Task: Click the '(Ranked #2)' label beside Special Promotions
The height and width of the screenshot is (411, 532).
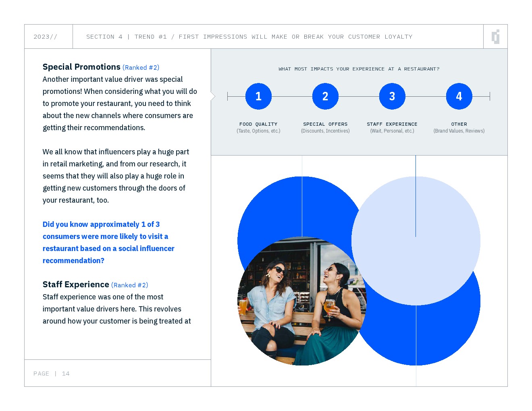Action: [x=141, y=68]
